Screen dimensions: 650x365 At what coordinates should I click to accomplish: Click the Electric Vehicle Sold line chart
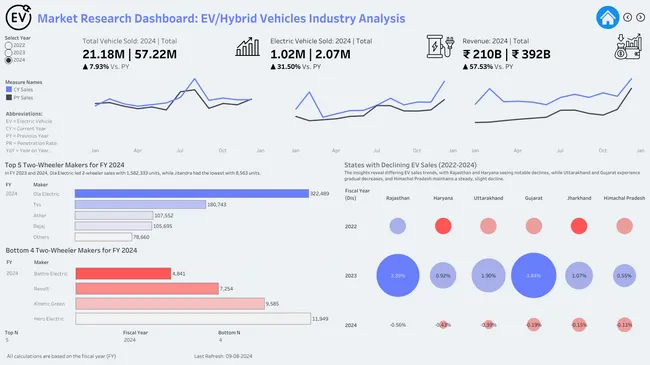coord(370,102)
